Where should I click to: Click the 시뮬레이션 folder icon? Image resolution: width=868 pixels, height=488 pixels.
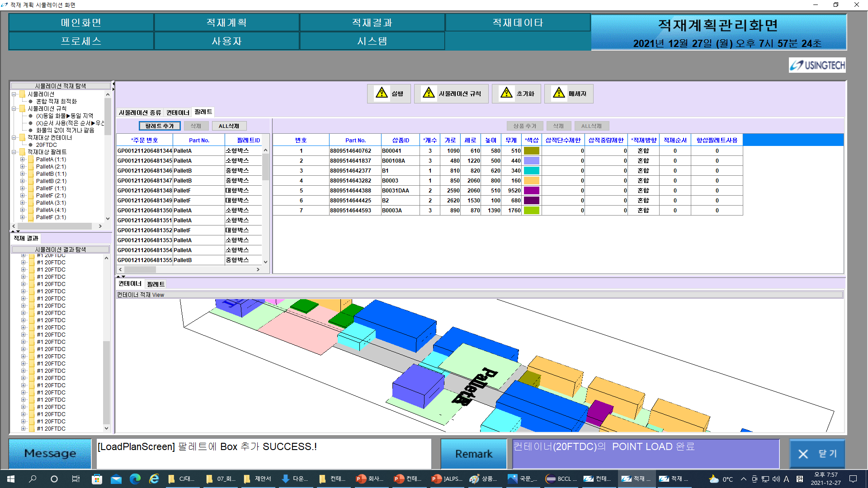click(22, 94)
